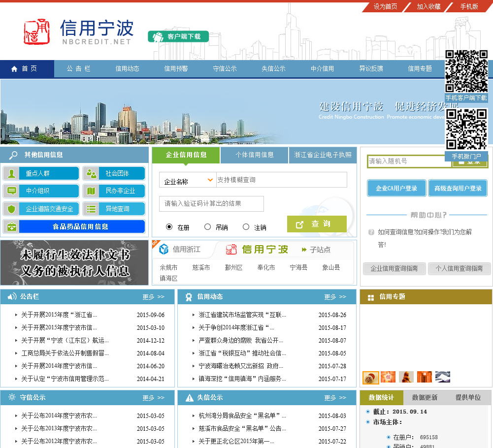Viewport: 493px width, 448px height.
Task: Click 高级查询用户登录 button
Action: click(458, 189)
